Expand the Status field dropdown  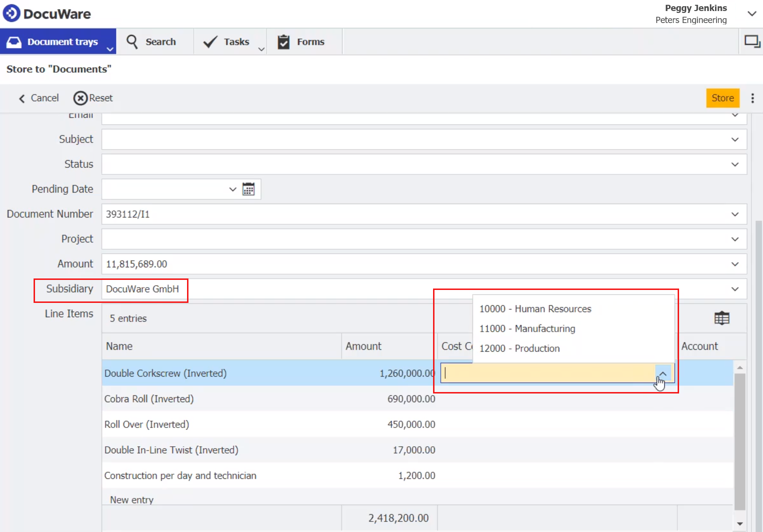735,164
